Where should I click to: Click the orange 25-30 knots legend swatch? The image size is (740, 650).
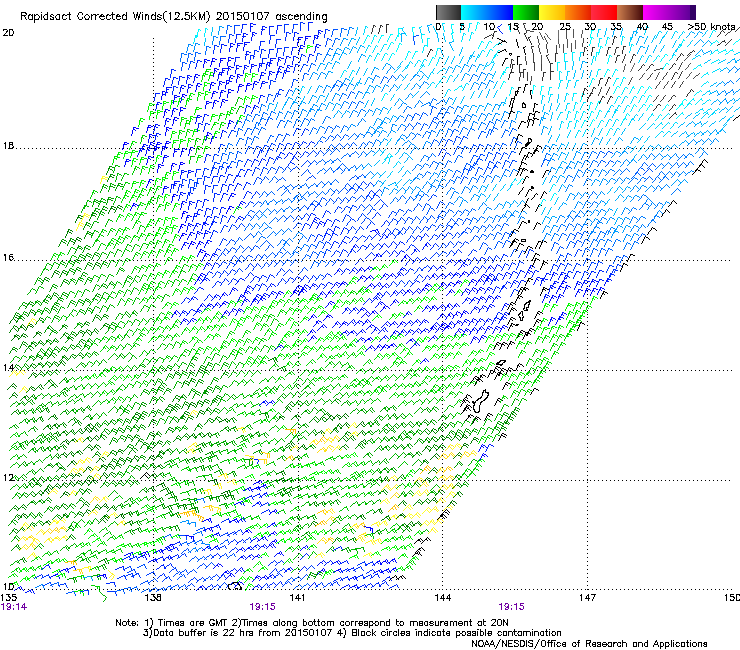578,12
